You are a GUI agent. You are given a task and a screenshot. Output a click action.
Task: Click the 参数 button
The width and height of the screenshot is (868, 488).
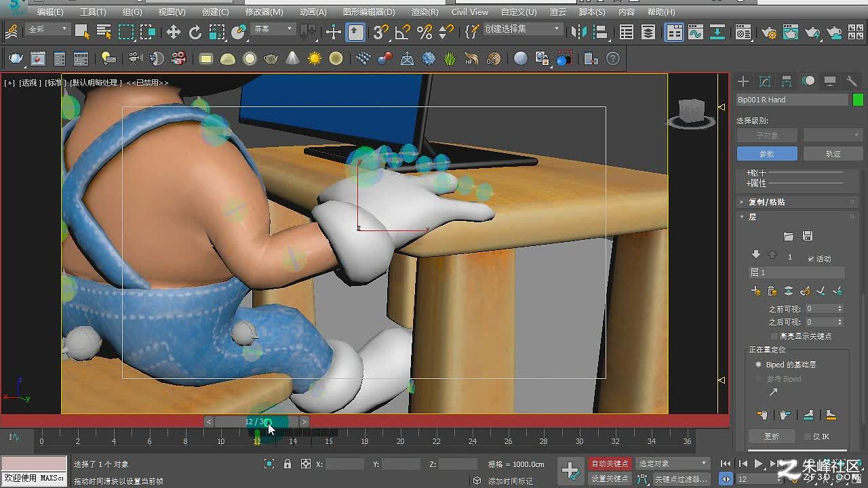[767, 154]
